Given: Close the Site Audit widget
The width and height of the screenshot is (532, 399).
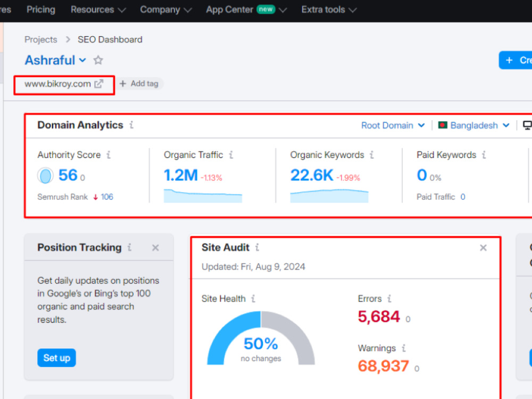Looking at the screenshot, I should (483, 248).
